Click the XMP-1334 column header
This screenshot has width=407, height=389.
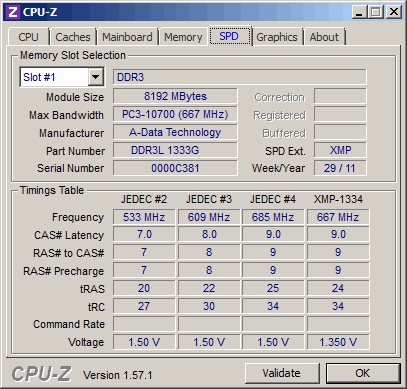(338, 199)
